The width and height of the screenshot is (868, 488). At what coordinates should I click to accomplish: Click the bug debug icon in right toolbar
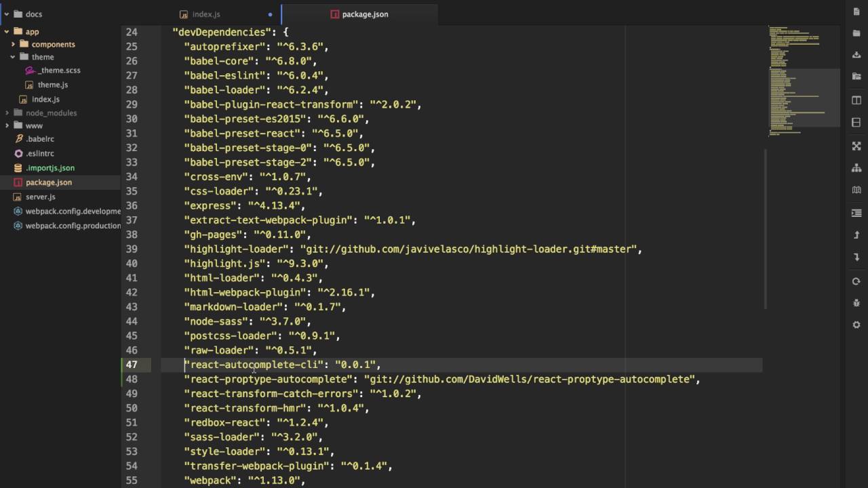coord(856,303)
